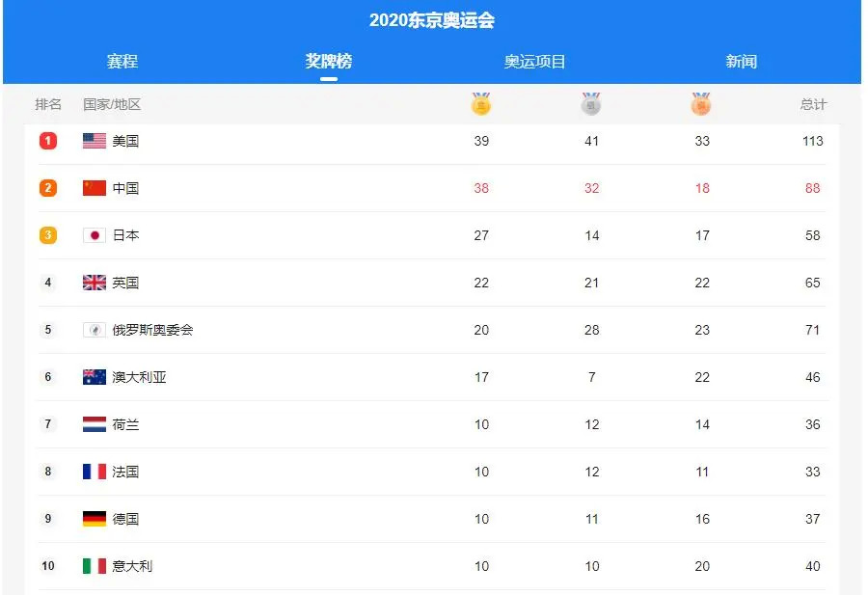Click the Great Britain flag icon
Image resolution: width=868 pixels, height=595 pixels.
coord(95,283)
